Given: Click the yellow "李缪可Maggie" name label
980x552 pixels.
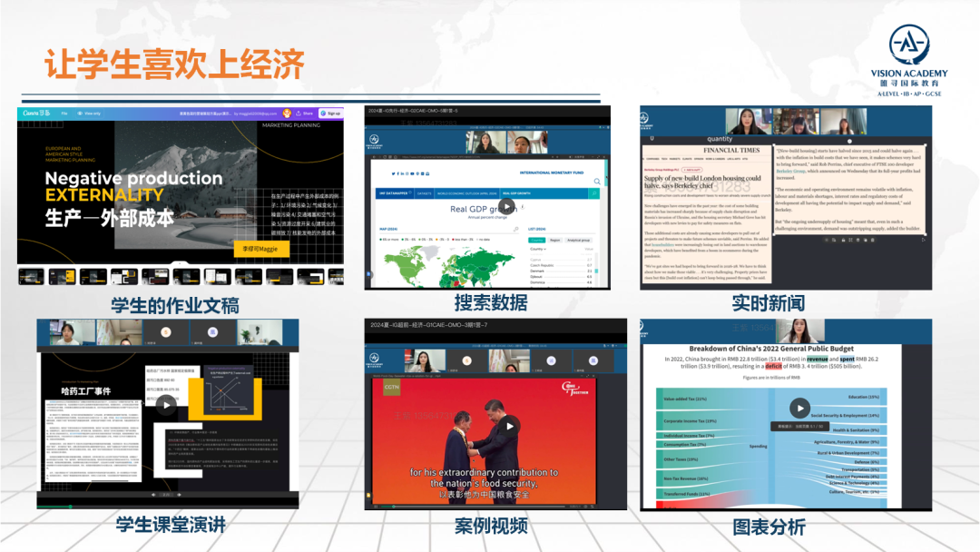Looking at the screenshot, I should tap(260, 249).
